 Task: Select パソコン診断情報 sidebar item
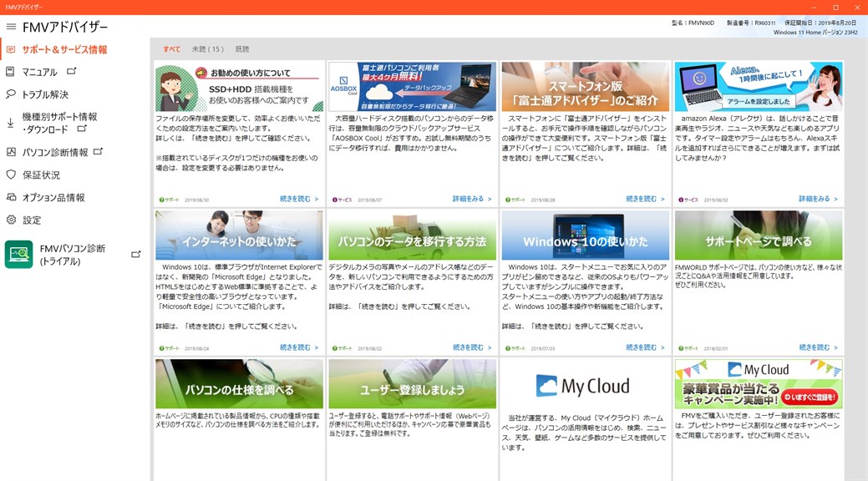click(55, 152)
